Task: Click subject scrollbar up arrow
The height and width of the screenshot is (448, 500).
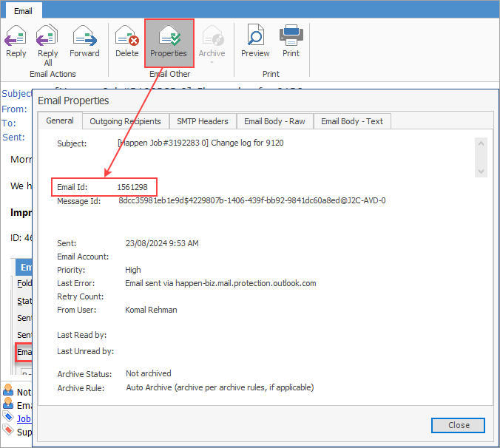Action: pyautogui.click(x=481, y=144)
